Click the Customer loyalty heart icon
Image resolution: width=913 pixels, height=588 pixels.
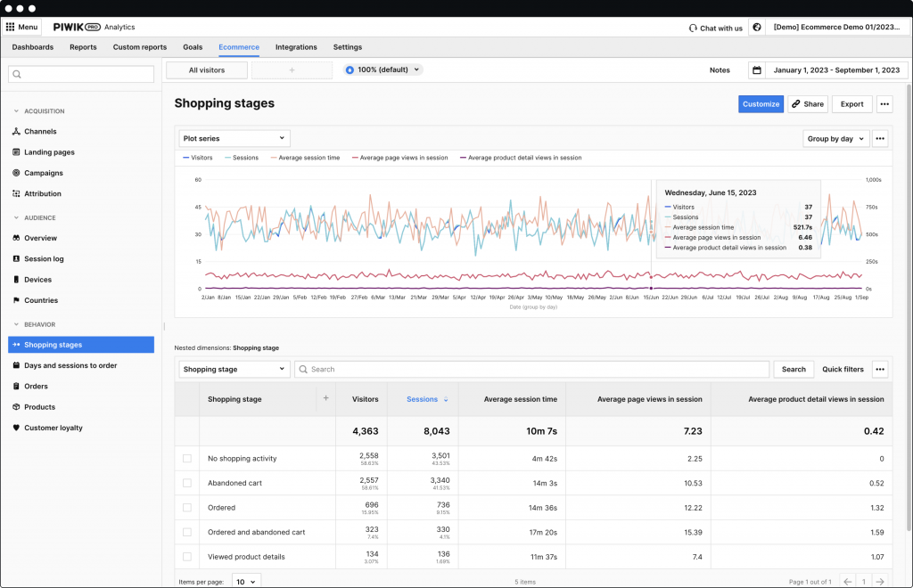16,428
